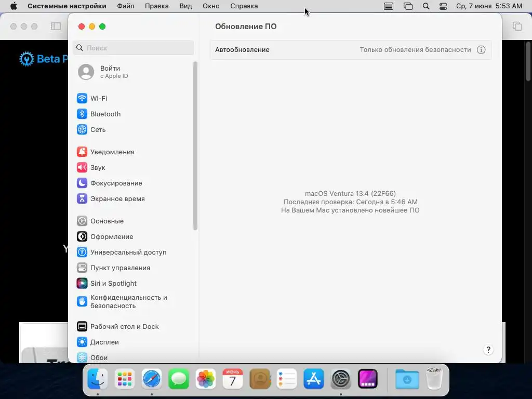This screenshot has width=532, height=399.
Task: Click date and time in menu bar
Action: click(489, 6)
